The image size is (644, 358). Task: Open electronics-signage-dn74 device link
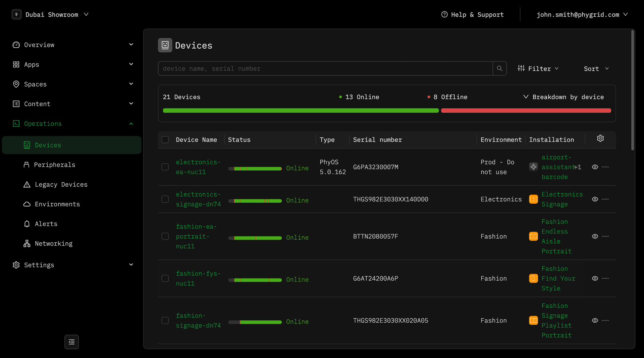(x=198, y=199)
